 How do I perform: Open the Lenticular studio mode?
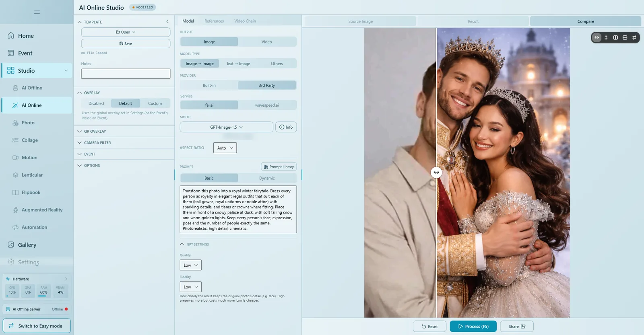pos(37,175)
